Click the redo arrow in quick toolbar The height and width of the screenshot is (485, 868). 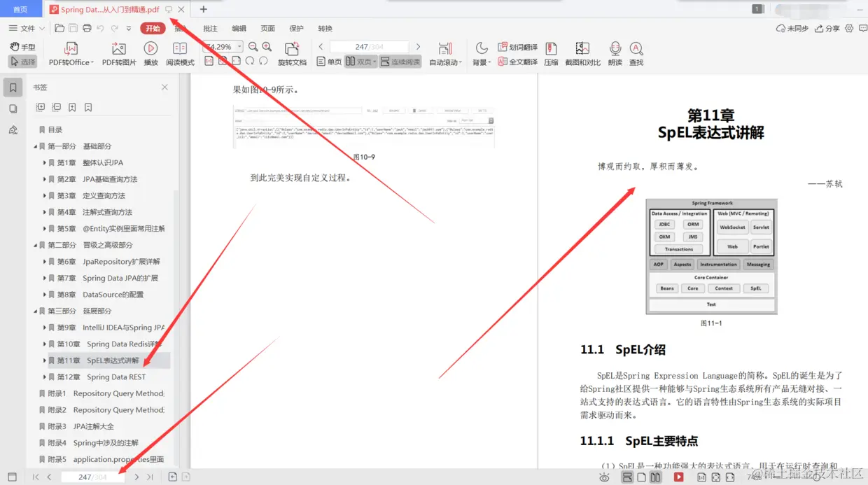click(115, 29)
